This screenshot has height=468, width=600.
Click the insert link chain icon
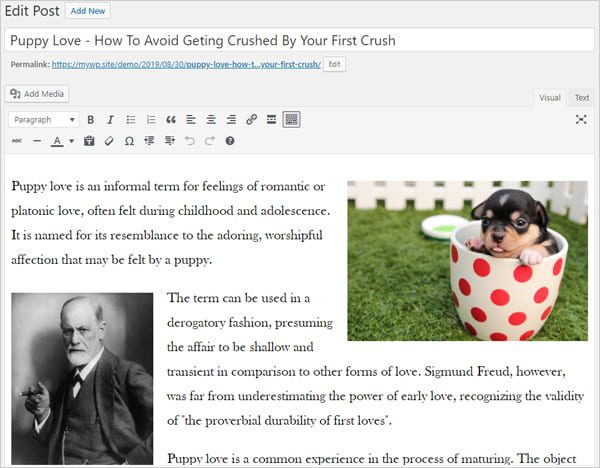251,120
